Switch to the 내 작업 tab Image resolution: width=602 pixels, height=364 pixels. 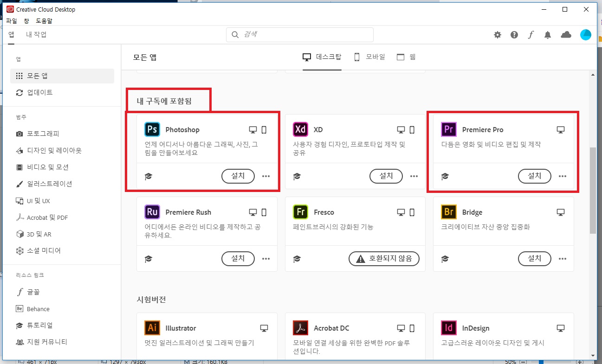[36, 35]
